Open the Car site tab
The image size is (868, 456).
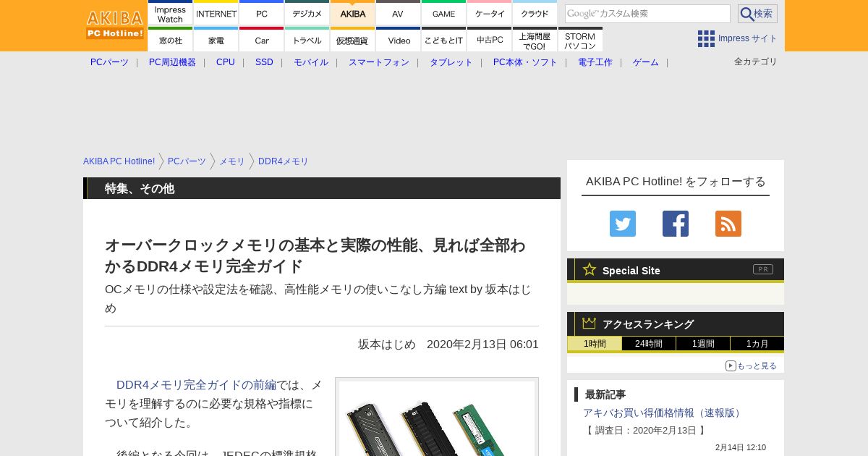[262, 39]
